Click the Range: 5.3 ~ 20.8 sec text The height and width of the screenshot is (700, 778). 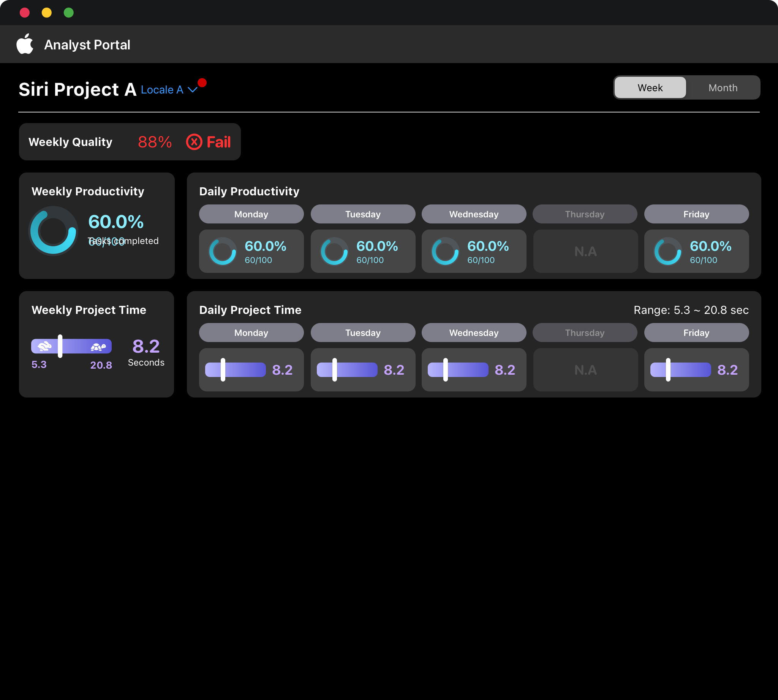[691, 310]
